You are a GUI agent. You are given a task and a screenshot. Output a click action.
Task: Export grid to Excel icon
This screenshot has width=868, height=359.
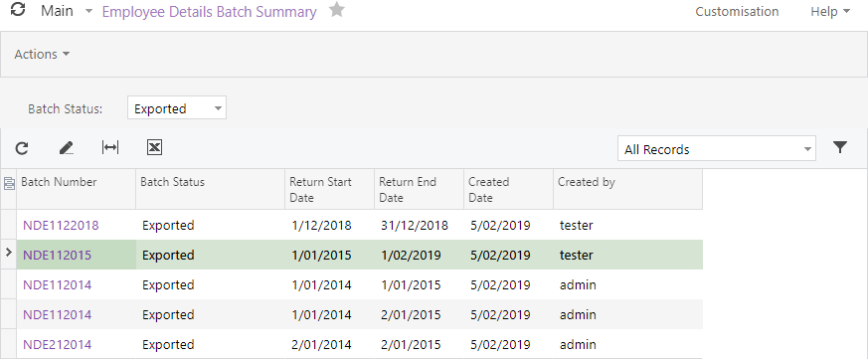point(154,147)
